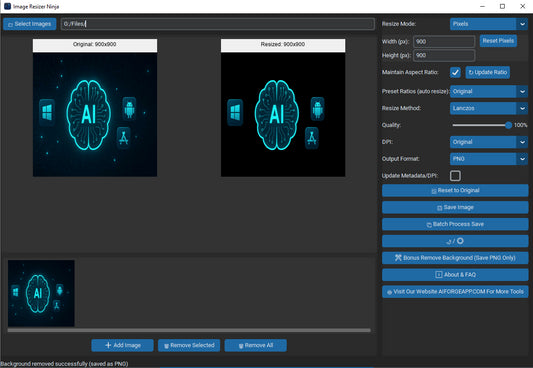Click the Quality slider handle

pyautogui.click(x=508, y=125)
